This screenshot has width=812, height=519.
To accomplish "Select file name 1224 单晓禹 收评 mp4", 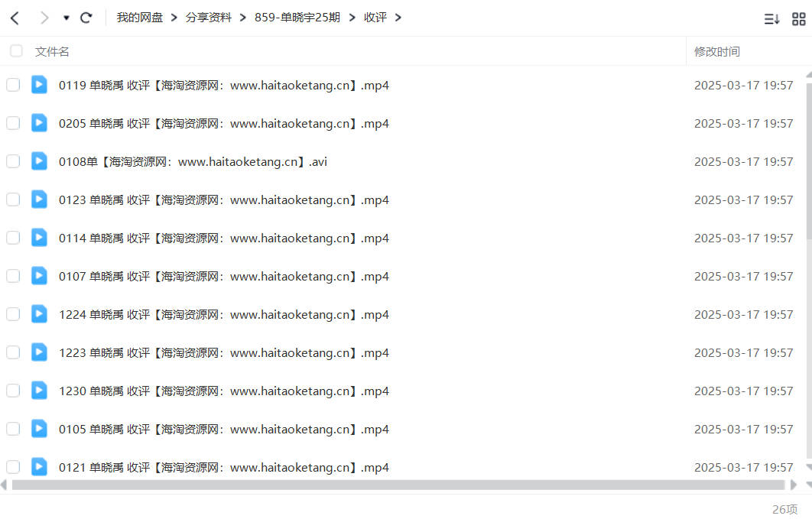I will click(224, 315).
